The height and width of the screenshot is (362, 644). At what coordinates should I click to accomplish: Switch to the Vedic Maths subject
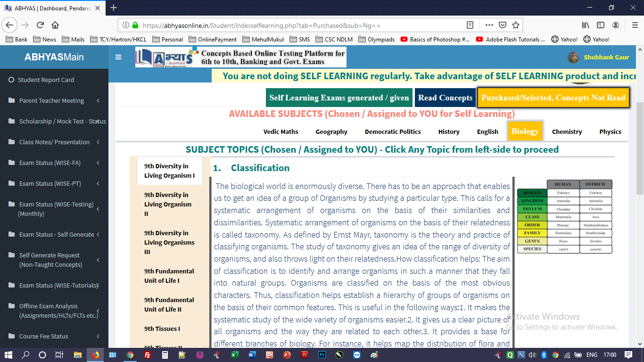point(281,132)
